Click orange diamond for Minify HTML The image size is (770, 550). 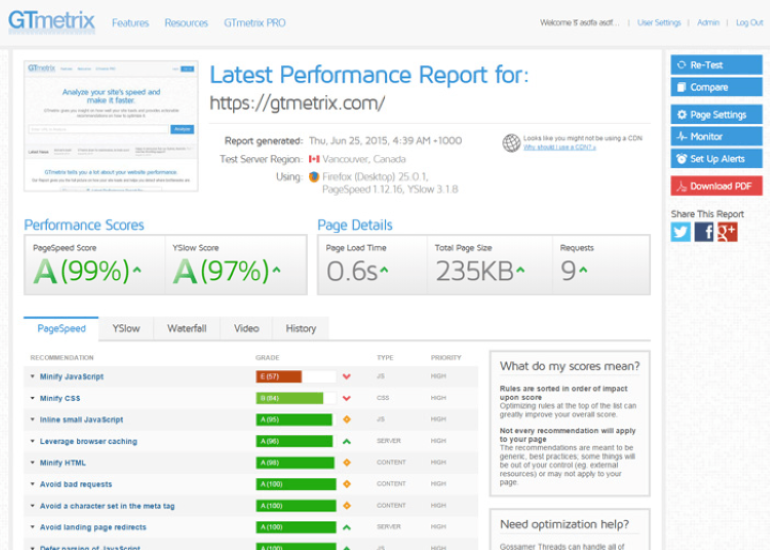(x=347, y=463)
